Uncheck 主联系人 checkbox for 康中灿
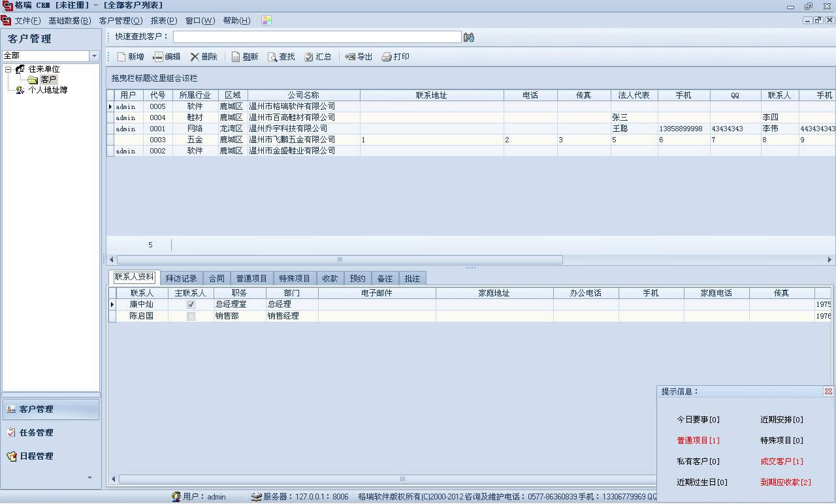Viewport: 836px width, 504px height. click(191, 305)
